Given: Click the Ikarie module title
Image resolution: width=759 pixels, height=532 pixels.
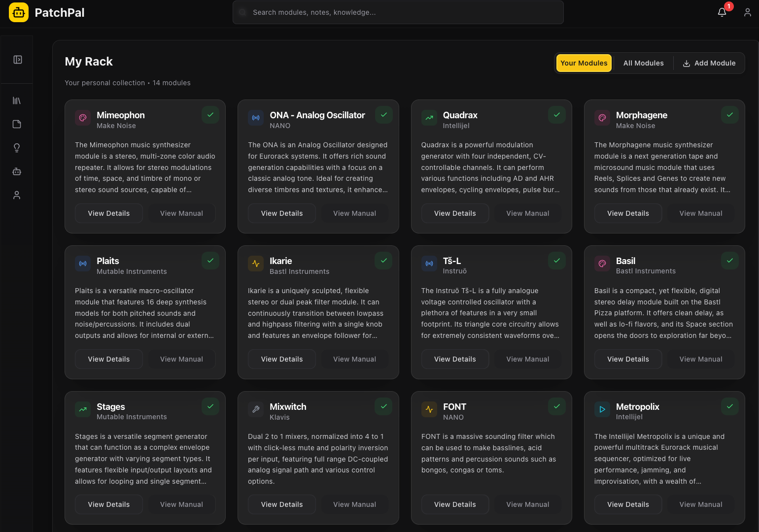Looking at the screenshot, I should click(x=281, y=261).
